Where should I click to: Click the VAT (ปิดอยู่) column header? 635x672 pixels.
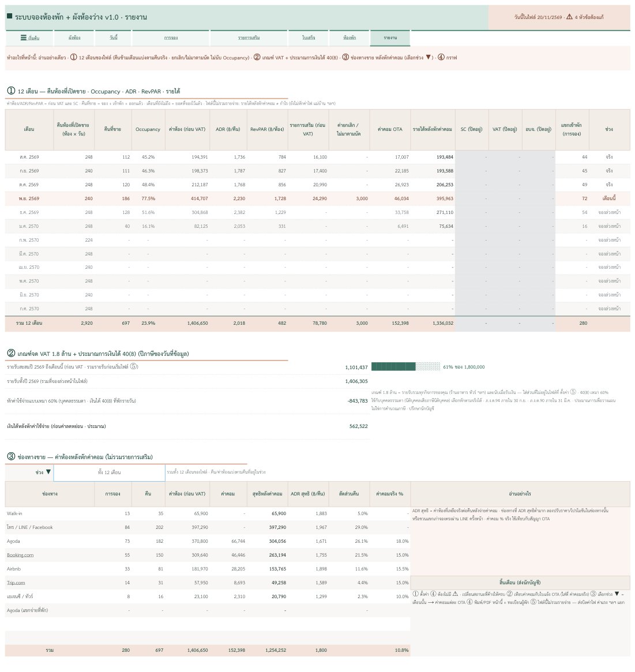(x=505, y=129)
